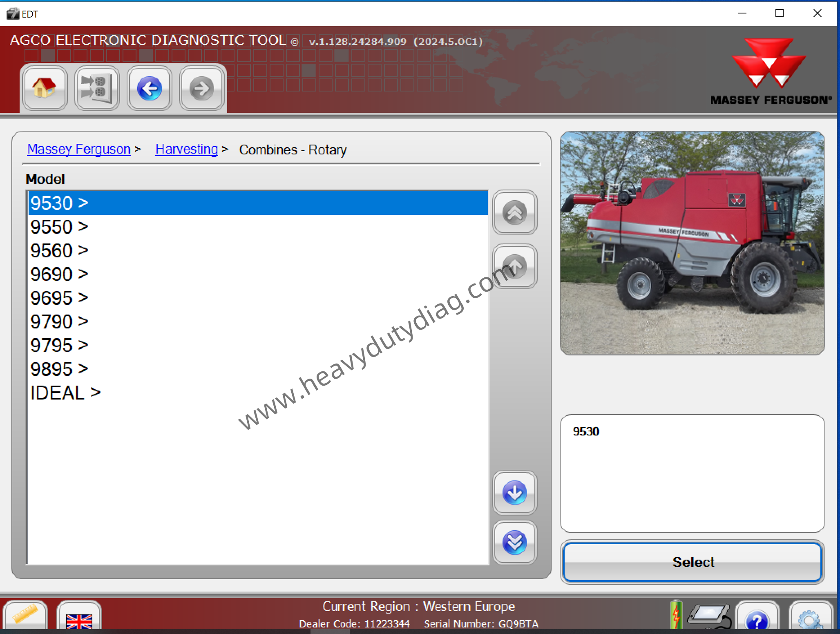The image size is (840, 634).
Task: Select model 9560 in list
Action: click(258, 250)
